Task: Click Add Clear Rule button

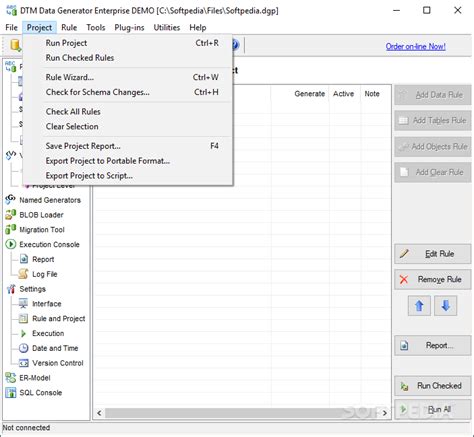Action: tap(433, 172)
